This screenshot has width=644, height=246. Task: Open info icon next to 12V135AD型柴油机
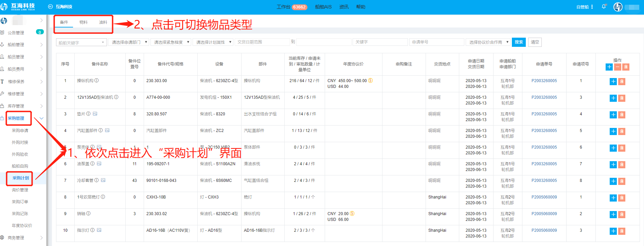[116, 97]
